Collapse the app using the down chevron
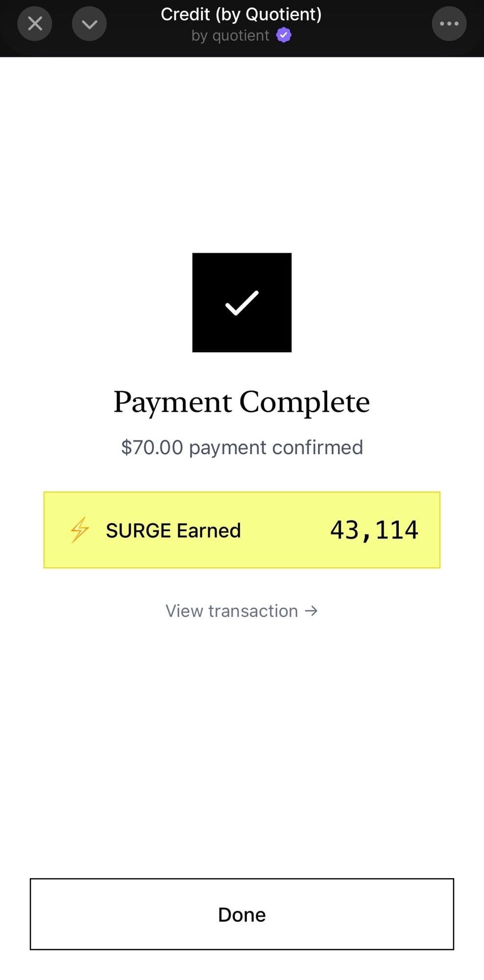Screen dimensions: 484x980 89,24
